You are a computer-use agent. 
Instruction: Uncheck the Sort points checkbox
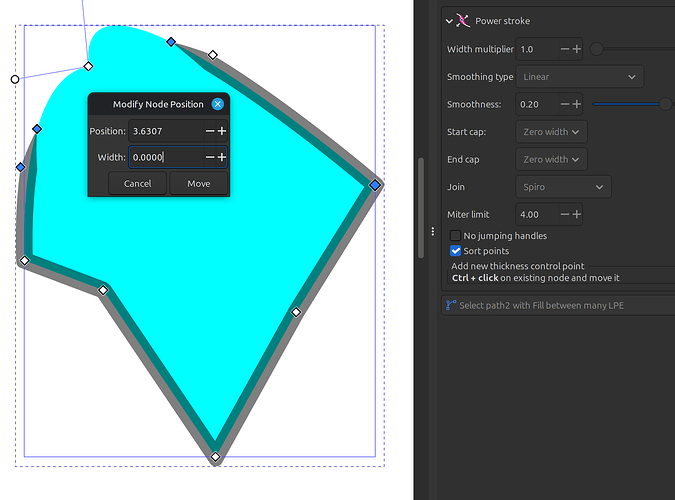[x=455, y=251]
